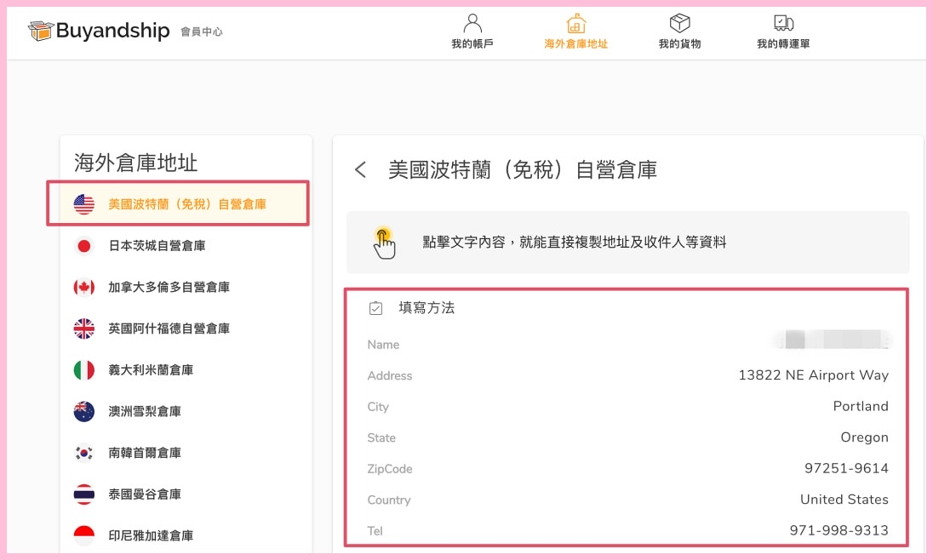Open 我的帳戶 account icon
Viewport: 933px width, 560px height.
(472, 23)
